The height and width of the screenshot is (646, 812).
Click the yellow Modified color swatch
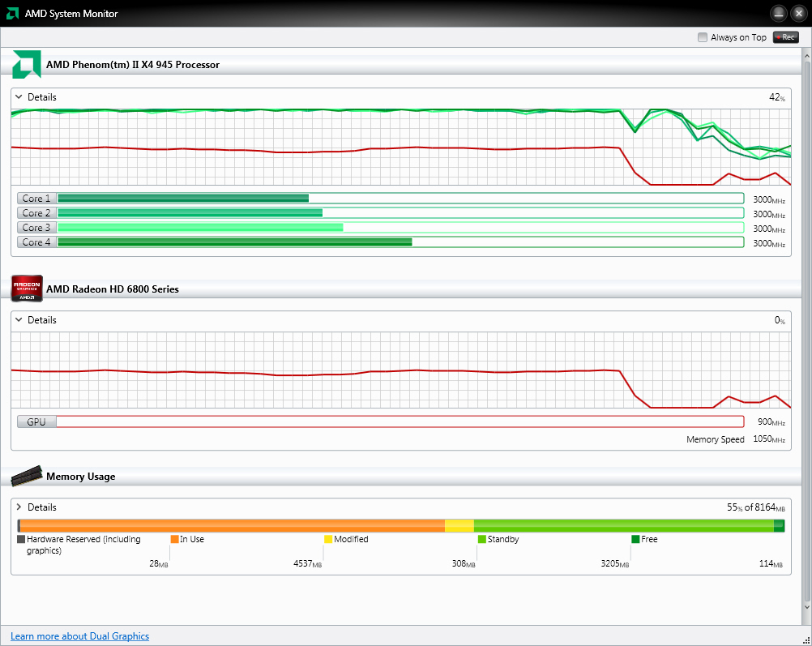tap(328, 539)
